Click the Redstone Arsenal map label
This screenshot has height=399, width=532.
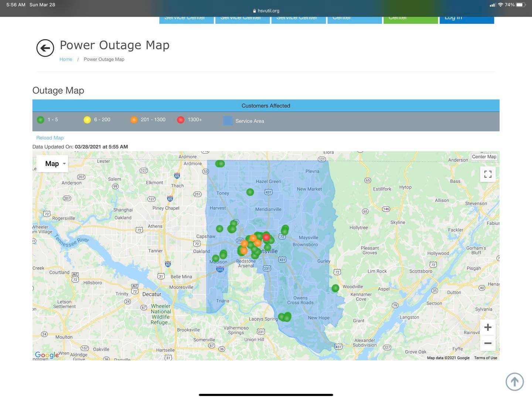(x=246, y=263)
